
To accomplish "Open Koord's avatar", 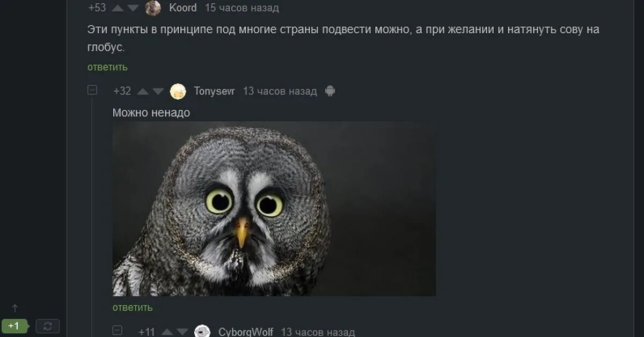I will tap(153, 8).
